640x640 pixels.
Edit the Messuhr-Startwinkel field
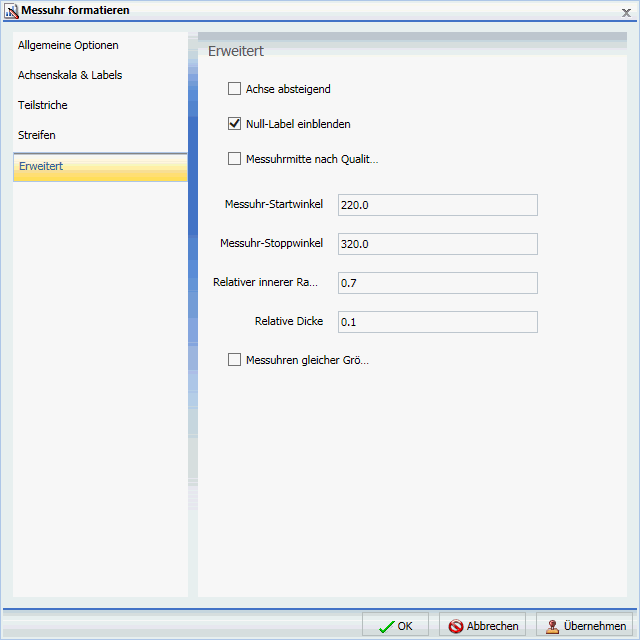point(438,205)
